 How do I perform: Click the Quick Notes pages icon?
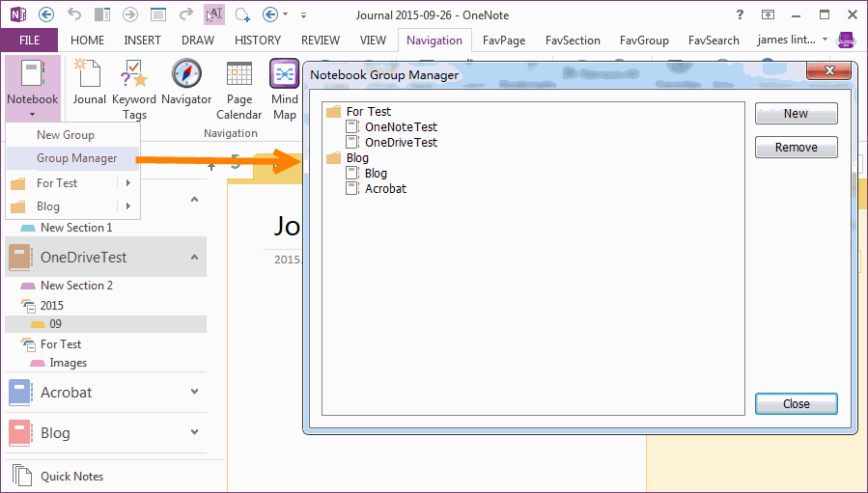point(22,476)
